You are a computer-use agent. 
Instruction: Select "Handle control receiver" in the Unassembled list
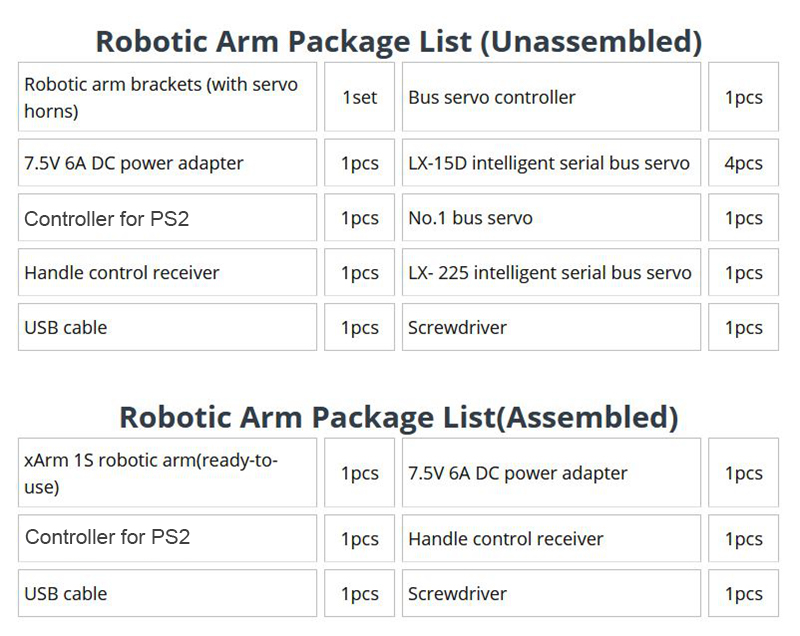pos(167,273)
